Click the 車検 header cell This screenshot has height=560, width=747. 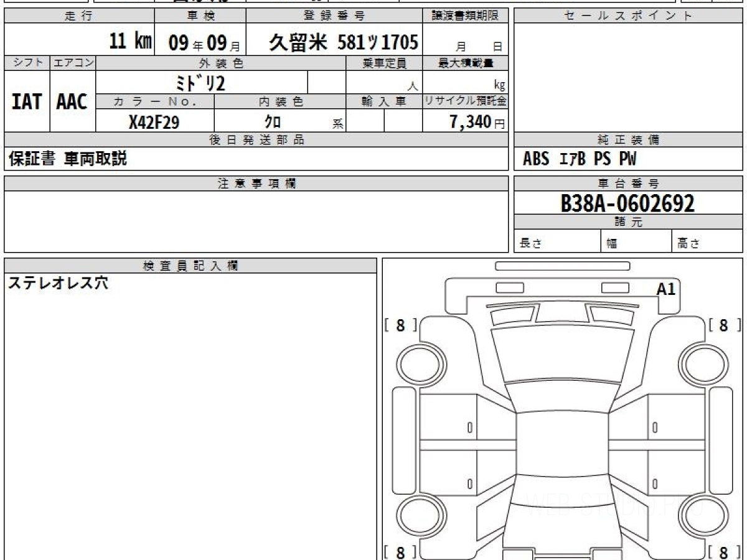point(200,16)
